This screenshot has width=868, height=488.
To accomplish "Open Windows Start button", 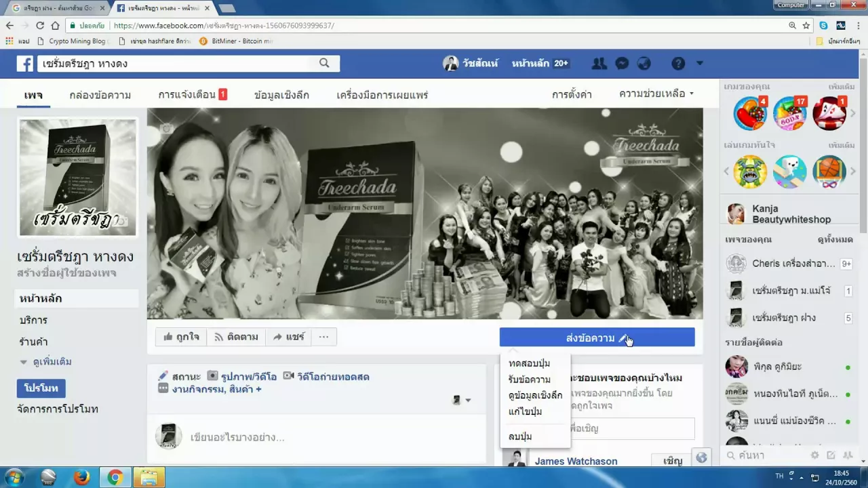I will pos(14,477).
